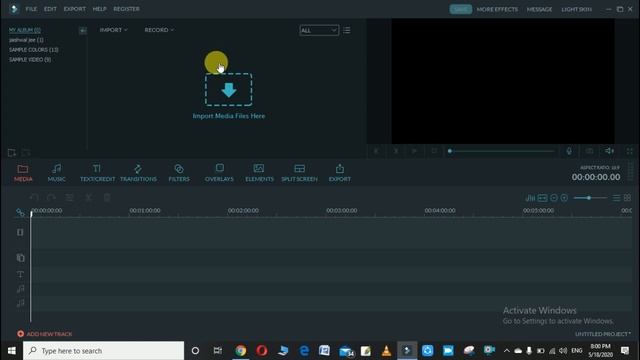Collapse the album sidebar panel
640x360 pixels.
pyautogui.click(x=82, y=31)
